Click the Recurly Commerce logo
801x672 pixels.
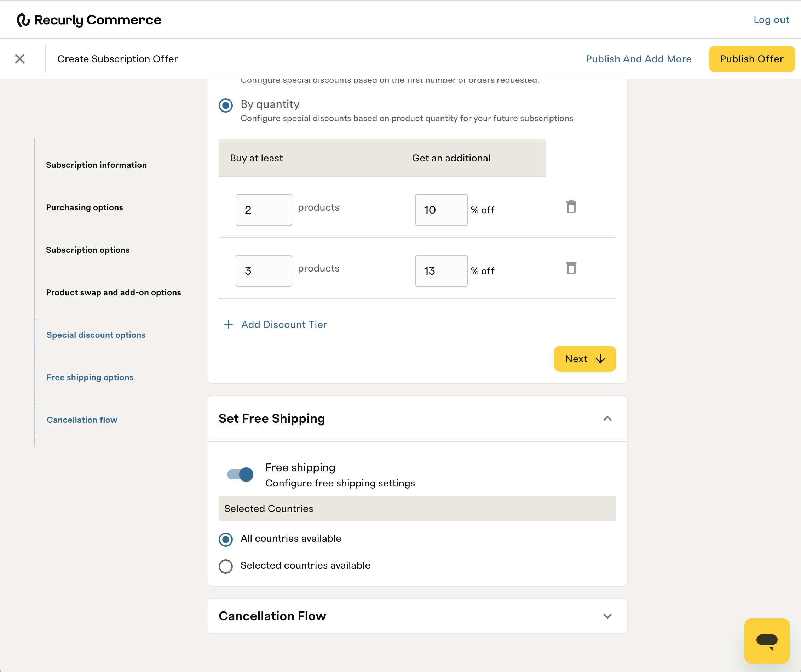(89, 20)
